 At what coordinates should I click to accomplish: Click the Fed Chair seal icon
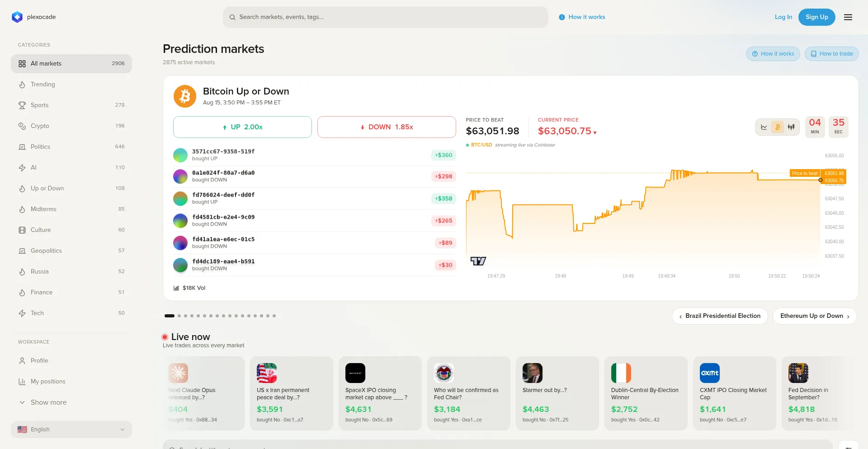point(444,373)
